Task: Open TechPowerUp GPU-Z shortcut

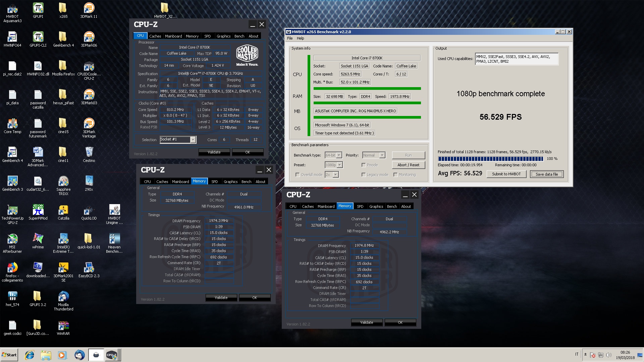Action: coord(12,215)
